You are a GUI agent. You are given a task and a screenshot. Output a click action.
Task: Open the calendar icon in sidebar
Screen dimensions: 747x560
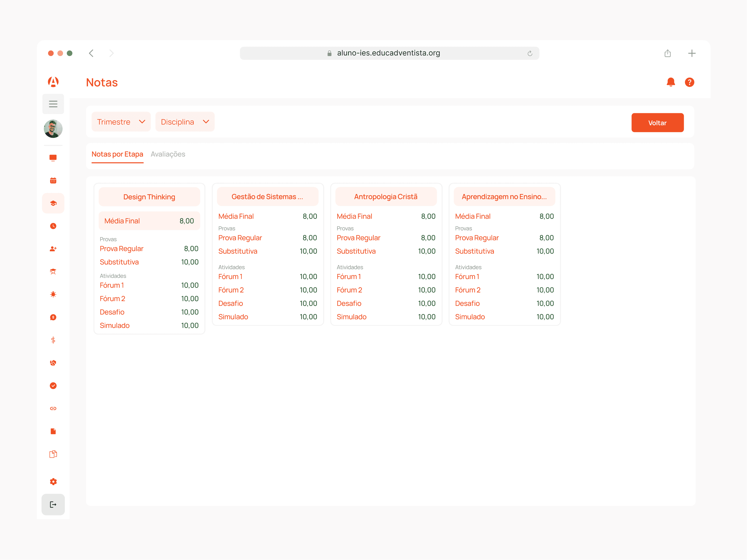53,181
